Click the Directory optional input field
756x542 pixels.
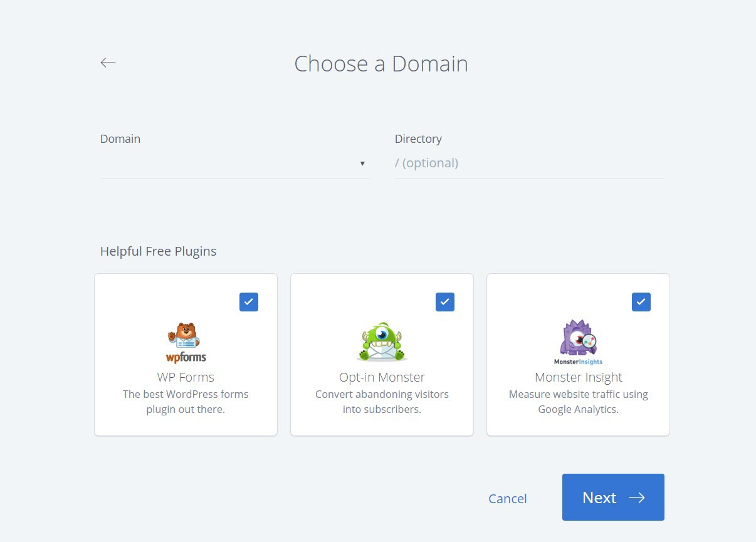pyautogui.click(x=530, y=162)
